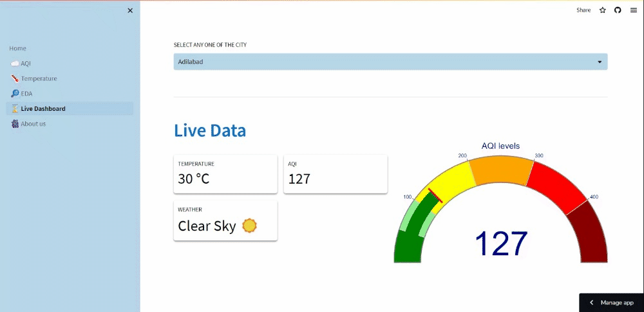Star the app with the star icon
Image resolution: width=644 pixels, height=312 pixels.
click(603, 10)
